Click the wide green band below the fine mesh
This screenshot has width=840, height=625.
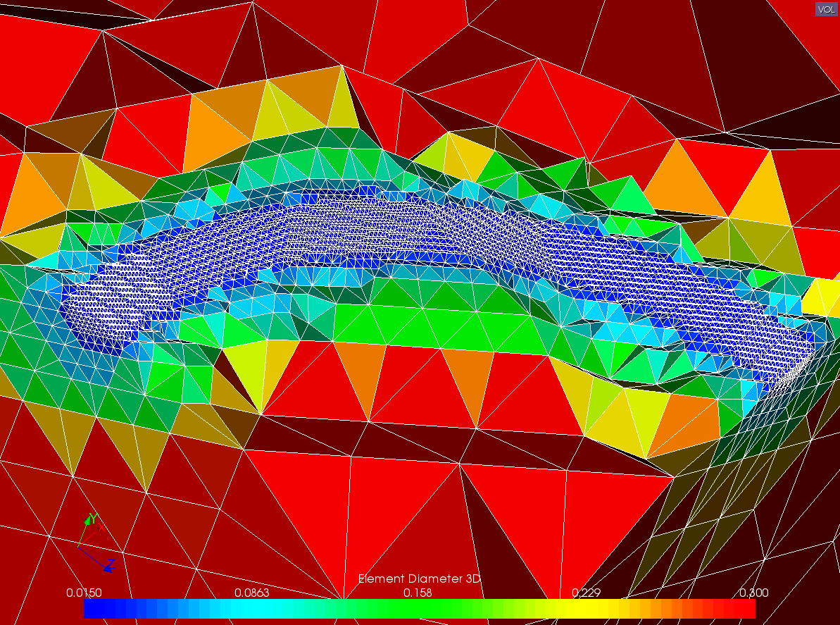coord(437,324)
